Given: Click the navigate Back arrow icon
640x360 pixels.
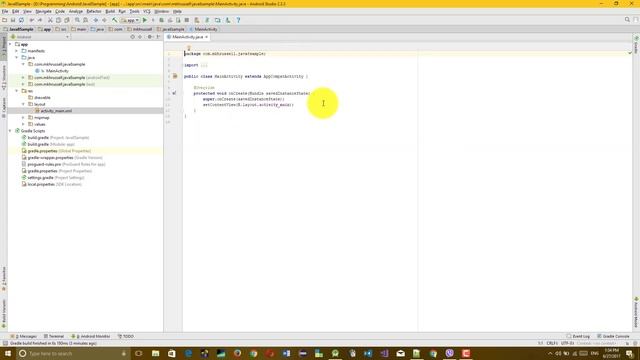Looking at the screenshot, I should click(96, 20).
